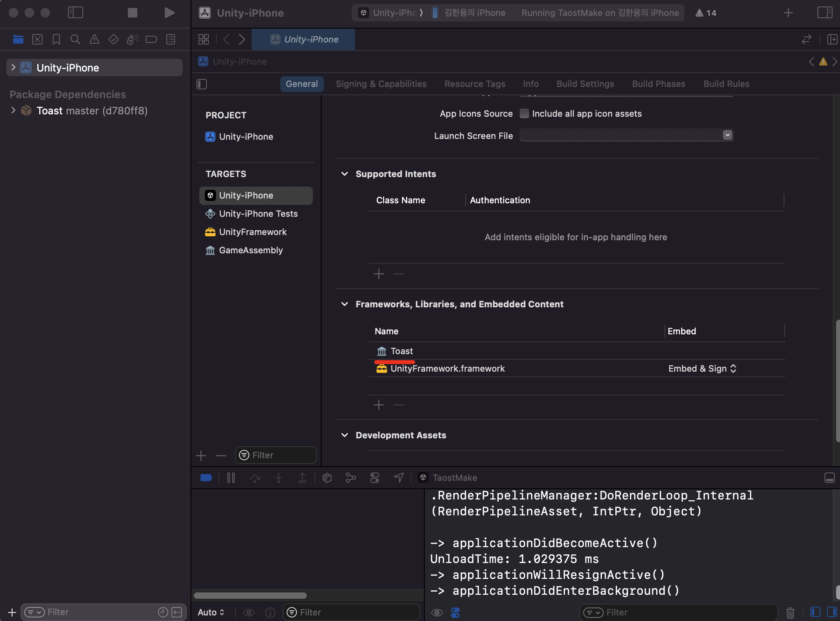This screenshot has width=840, height=621.
Task: Click Simulate Location arrow icon
Action: click(x=399, y=478)
